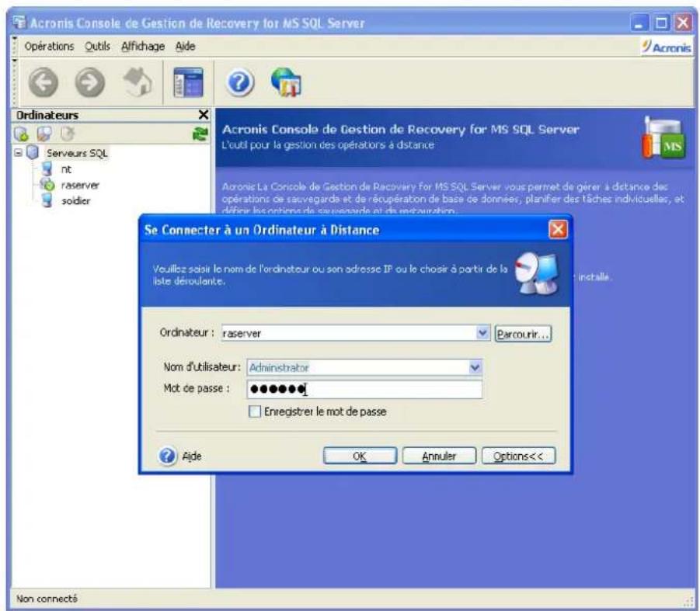700x611 pixels.
Task: Maximize the Acronis console window
Action: (x=661, y=23)
